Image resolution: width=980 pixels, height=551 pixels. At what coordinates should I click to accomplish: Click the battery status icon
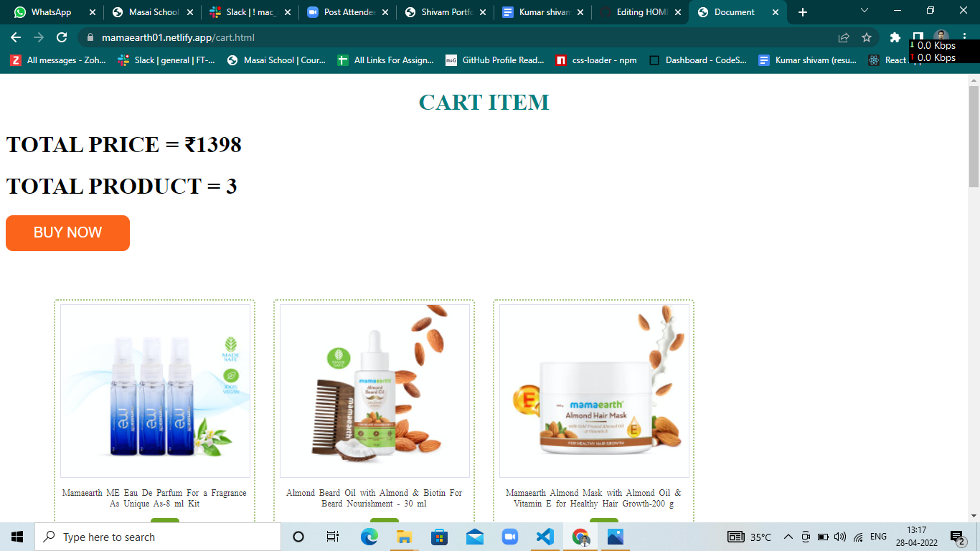pyautogui.click(x=823, y=537)
